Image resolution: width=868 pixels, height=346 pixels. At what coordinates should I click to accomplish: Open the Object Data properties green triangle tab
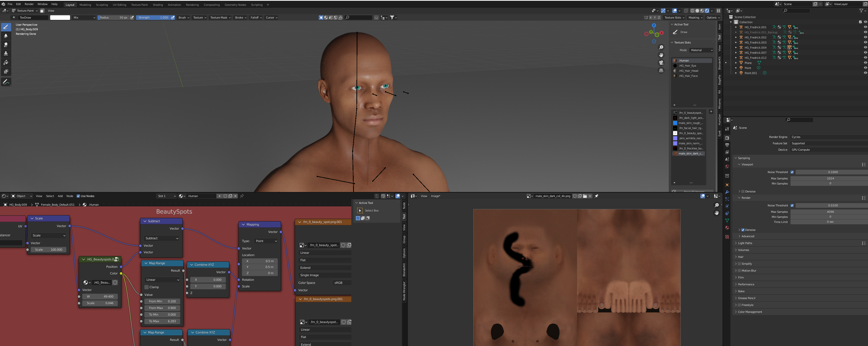(x=727, y=220)
